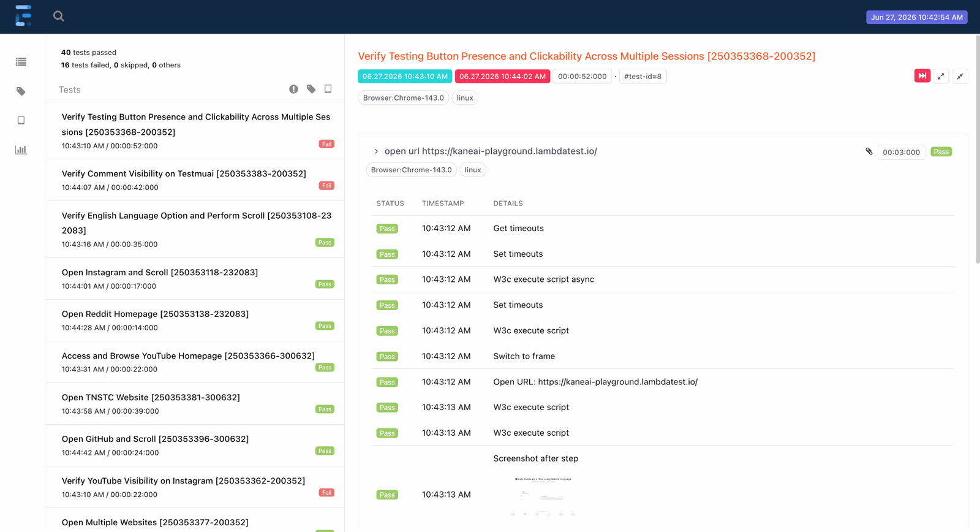Click the 40 tests passed summary
Screen dimensions: 980x532
89,53
